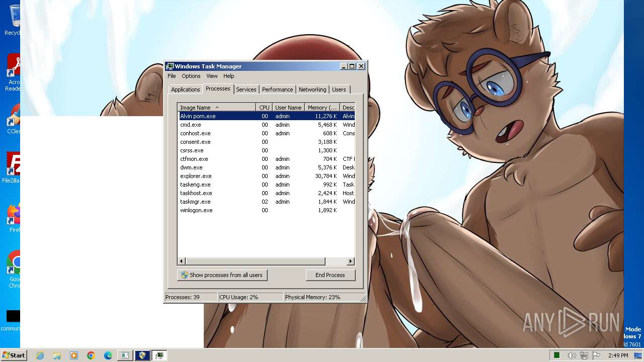Click the Show Desktop button
This screenshot has width=644, height=362.
pos(638,355)
